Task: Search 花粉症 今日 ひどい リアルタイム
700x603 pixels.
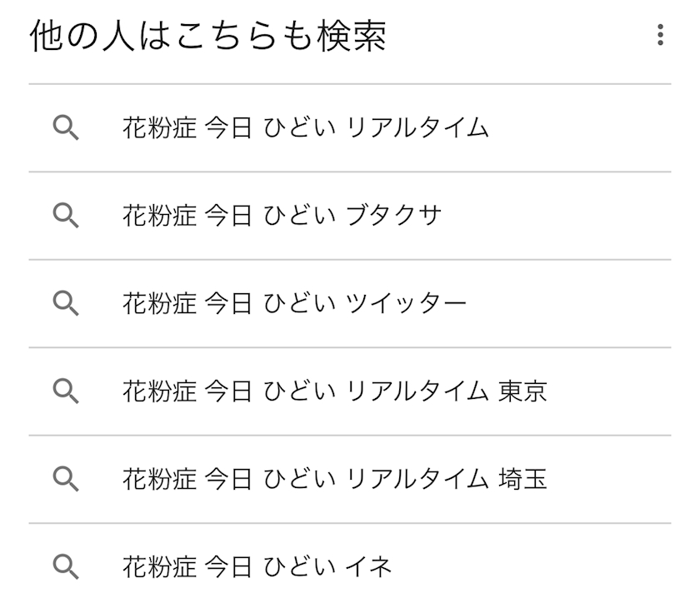Action: (305, 128)
